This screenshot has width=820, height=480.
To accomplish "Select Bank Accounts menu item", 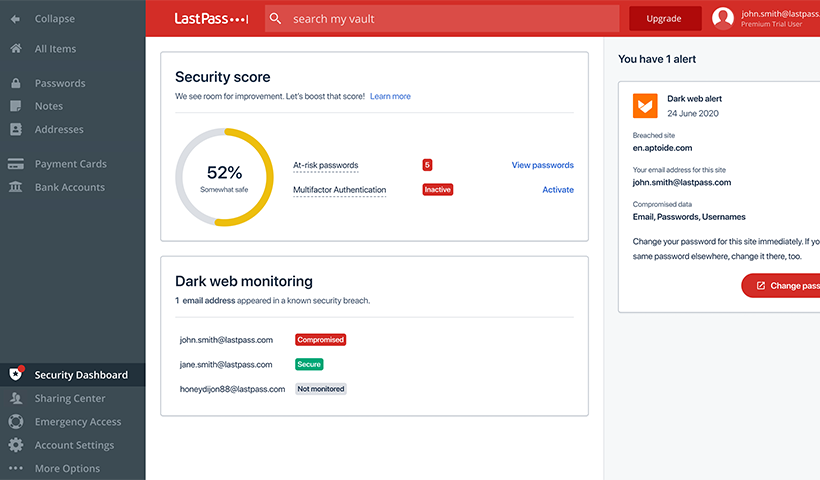I will [70, 187].
